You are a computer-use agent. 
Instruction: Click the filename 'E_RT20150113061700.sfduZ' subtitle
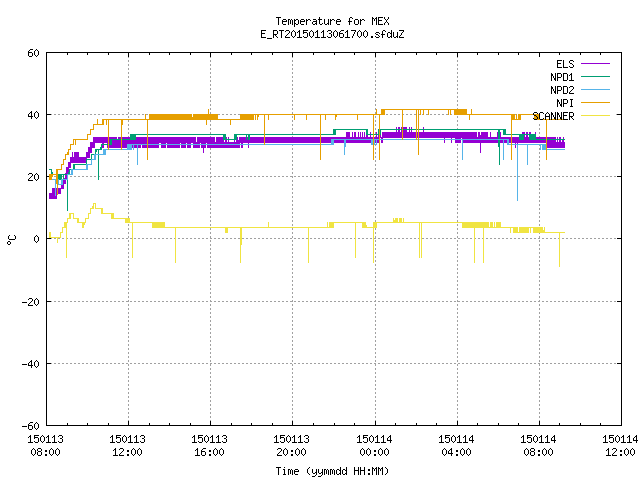pyautogui.click(x=332, y=34)
